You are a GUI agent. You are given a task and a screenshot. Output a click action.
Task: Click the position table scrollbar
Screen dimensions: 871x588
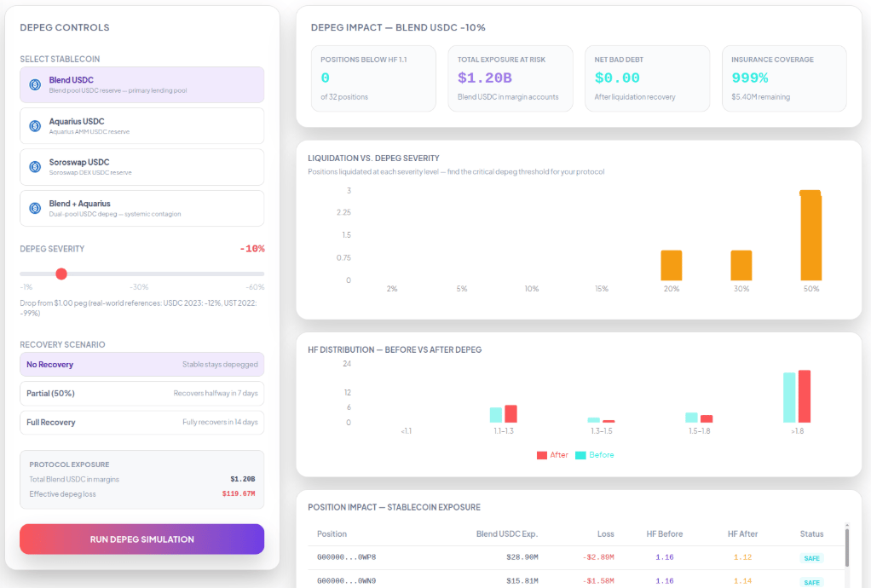pos(846,547)
